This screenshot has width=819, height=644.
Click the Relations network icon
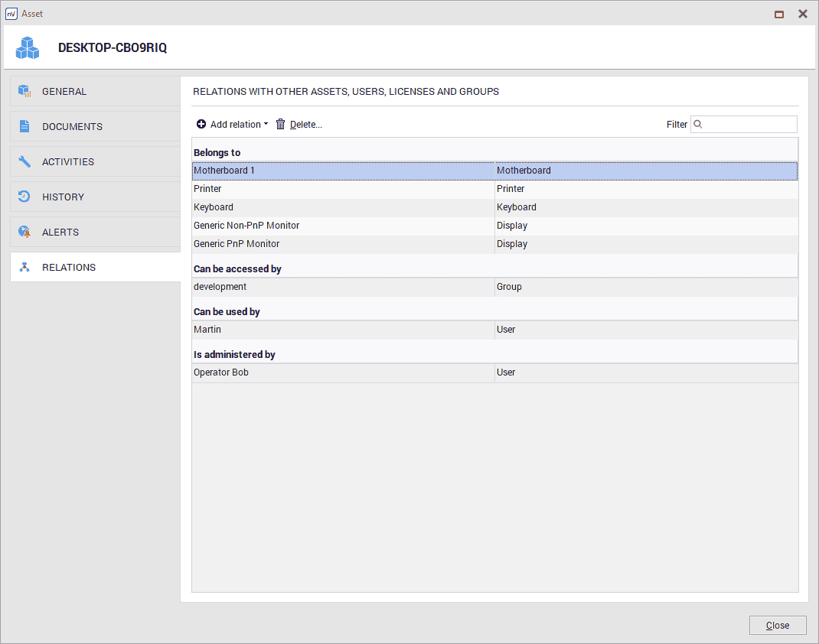[24, 267]
